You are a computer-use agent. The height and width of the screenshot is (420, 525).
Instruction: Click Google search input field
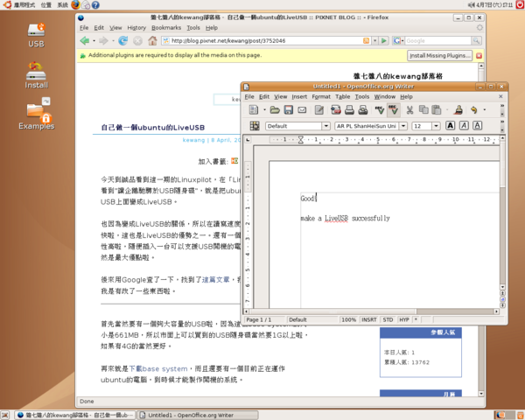coord(437,41)
